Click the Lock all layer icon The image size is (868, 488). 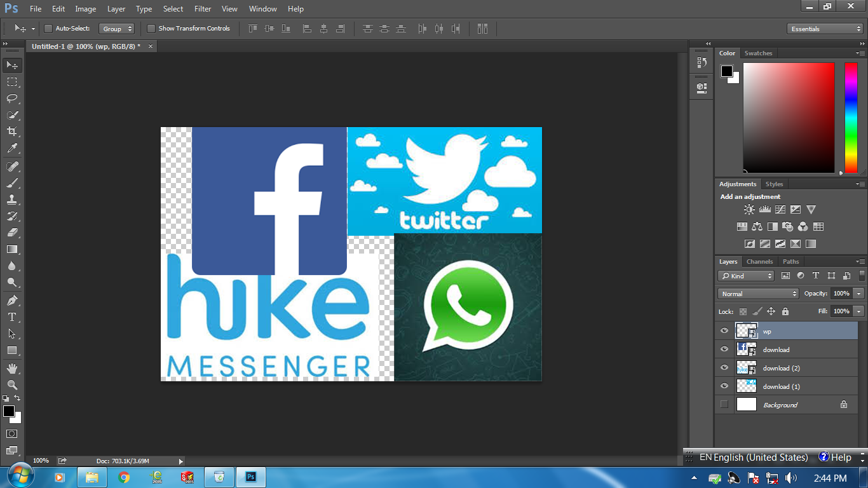pos(785,311)
